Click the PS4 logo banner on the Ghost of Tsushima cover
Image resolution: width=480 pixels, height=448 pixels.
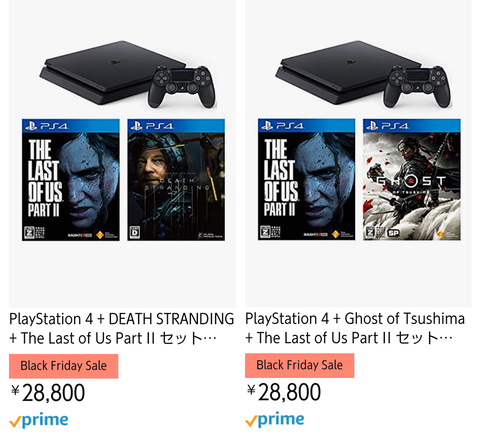(x=412, y=126)
